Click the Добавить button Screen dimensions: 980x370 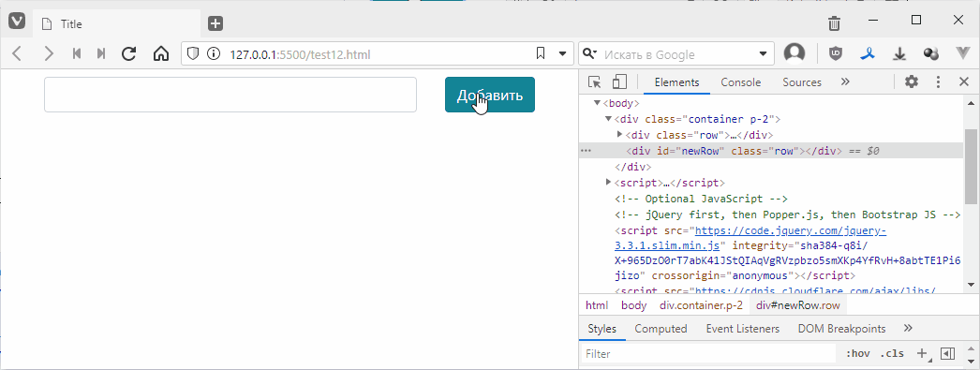tap(490, 95)
